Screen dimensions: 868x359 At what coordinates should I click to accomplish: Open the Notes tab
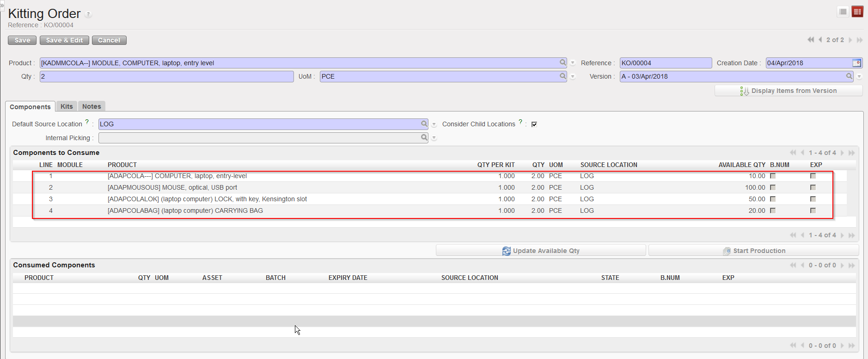coord(92,106)
